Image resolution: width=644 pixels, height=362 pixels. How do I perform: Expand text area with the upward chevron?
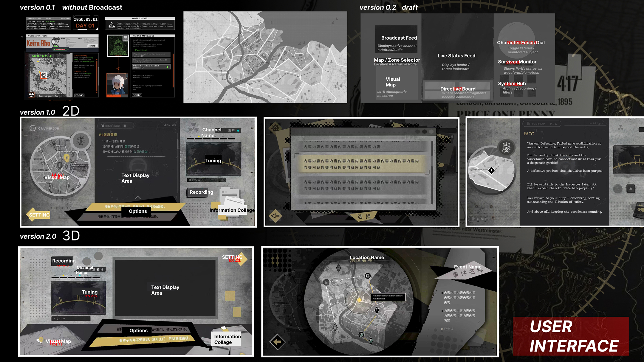click(x=138, y=198)
